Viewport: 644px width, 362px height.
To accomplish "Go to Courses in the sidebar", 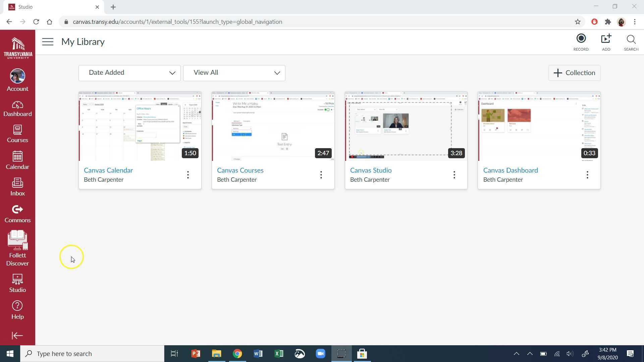I will (17, 134).
